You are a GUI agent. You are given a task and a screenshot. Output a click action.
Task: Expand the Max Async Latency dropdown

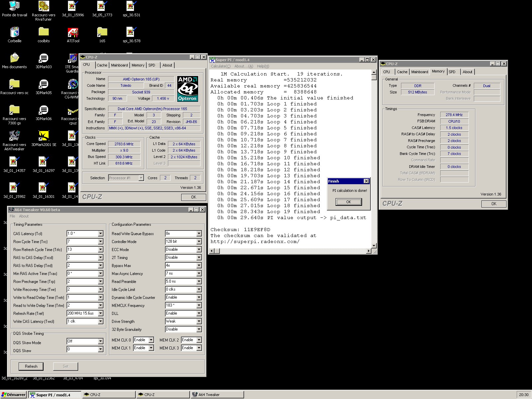point(199,274)
